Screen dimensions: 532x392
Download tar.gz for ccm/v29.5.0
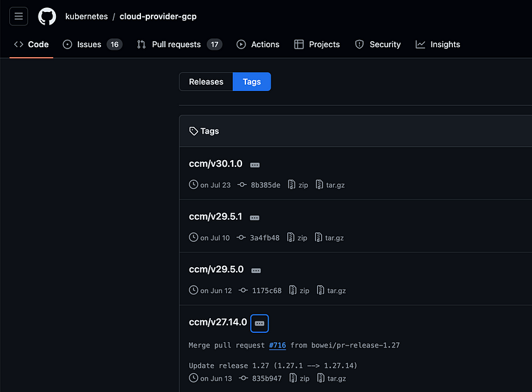(331, 290)
